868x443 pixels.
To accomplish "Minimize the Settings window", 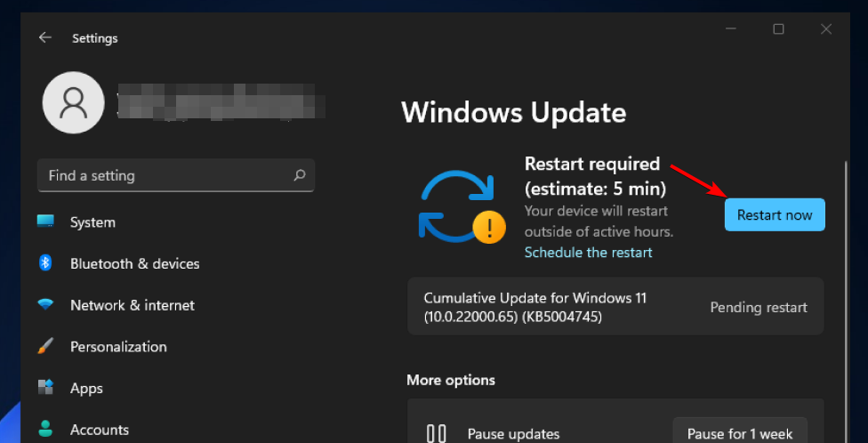I will (x=731, y=28).
